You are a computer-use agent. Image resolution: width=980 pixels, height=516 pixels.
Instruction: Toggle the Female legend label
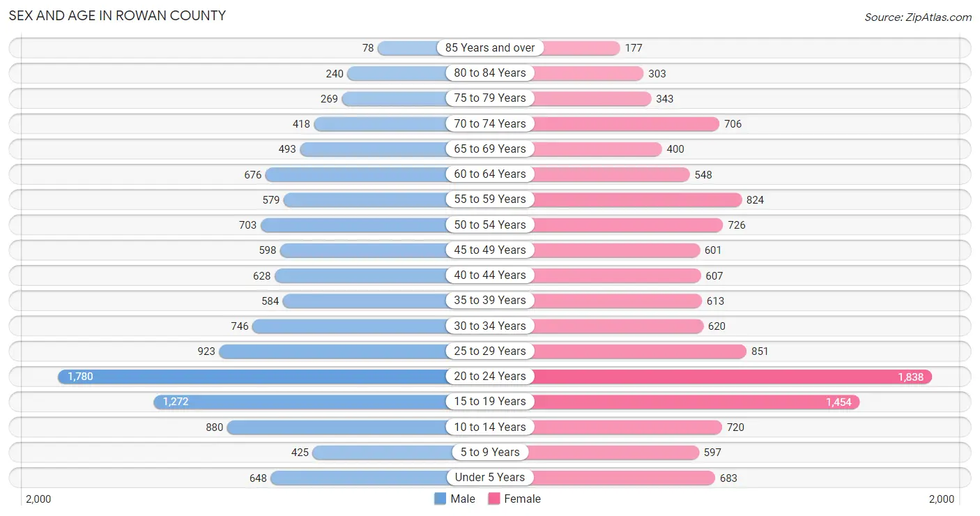(x=523, y=499)
